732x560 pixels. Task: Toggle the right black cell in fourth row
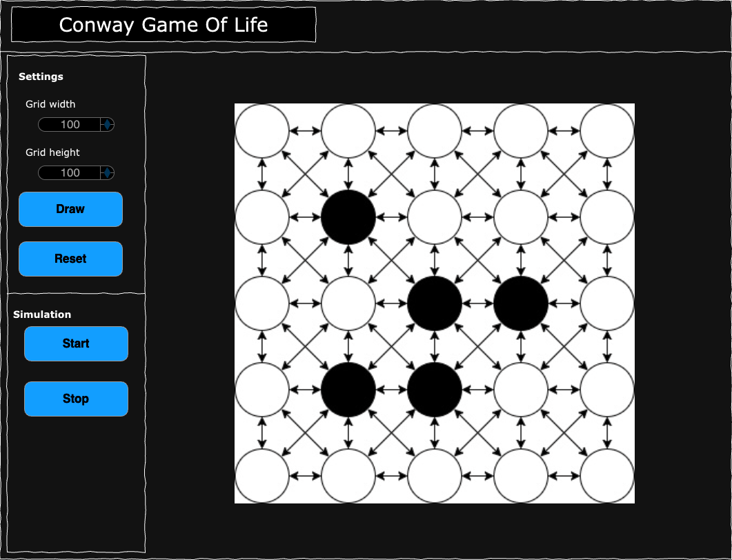click(x=435, y=390)
